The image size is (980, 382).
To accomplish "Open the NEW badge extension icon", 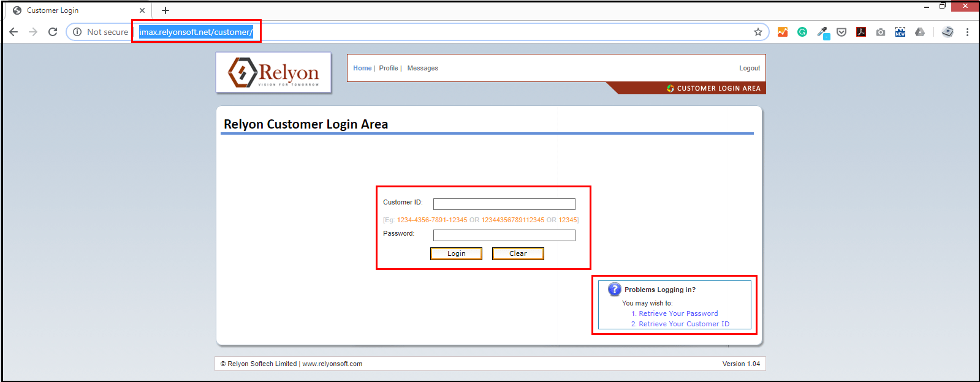I will coord(900,32).
